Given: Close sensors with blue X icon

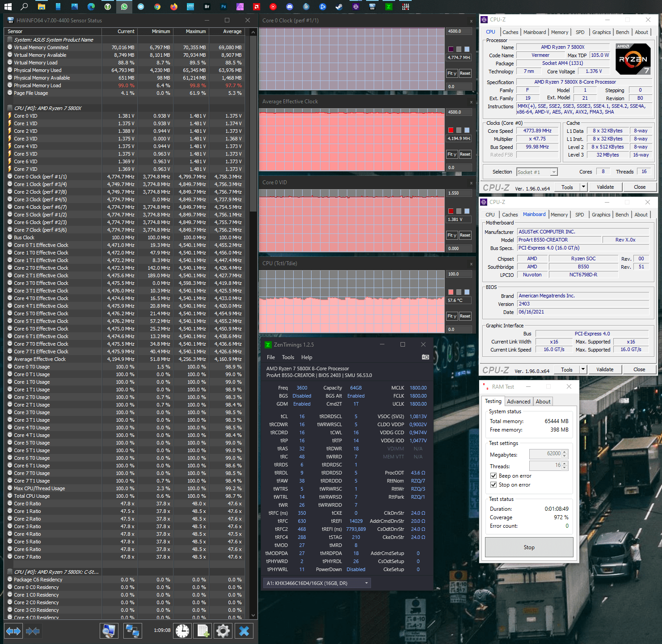Looking at the screenshot, I should 244,631.
